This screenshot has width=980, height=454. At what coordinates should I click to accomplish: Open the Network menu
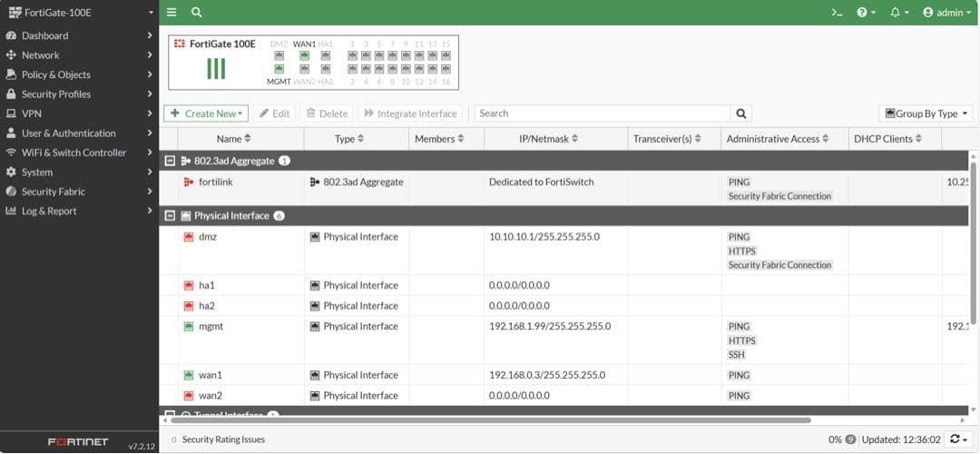pos(79,55)
